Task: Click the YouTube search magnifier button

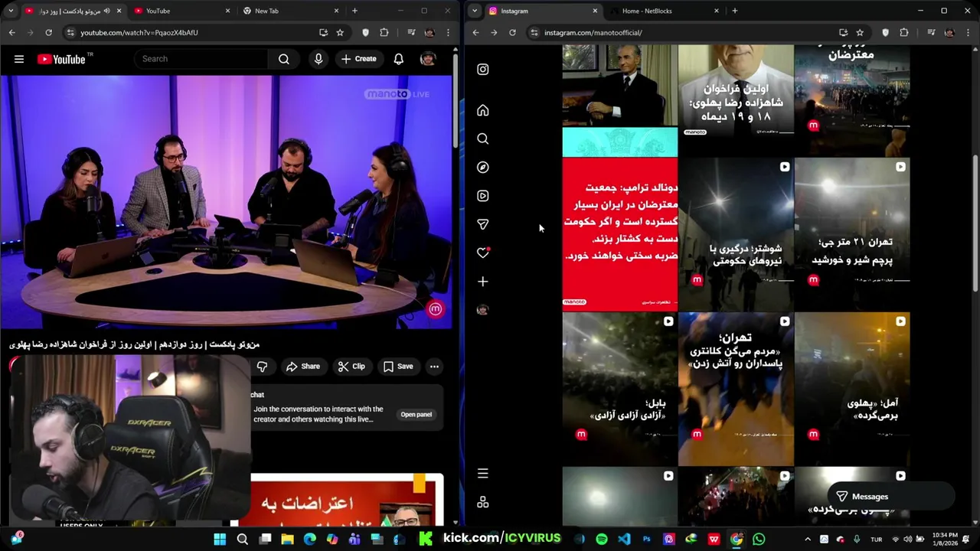Action: click(x=283, y=59)
